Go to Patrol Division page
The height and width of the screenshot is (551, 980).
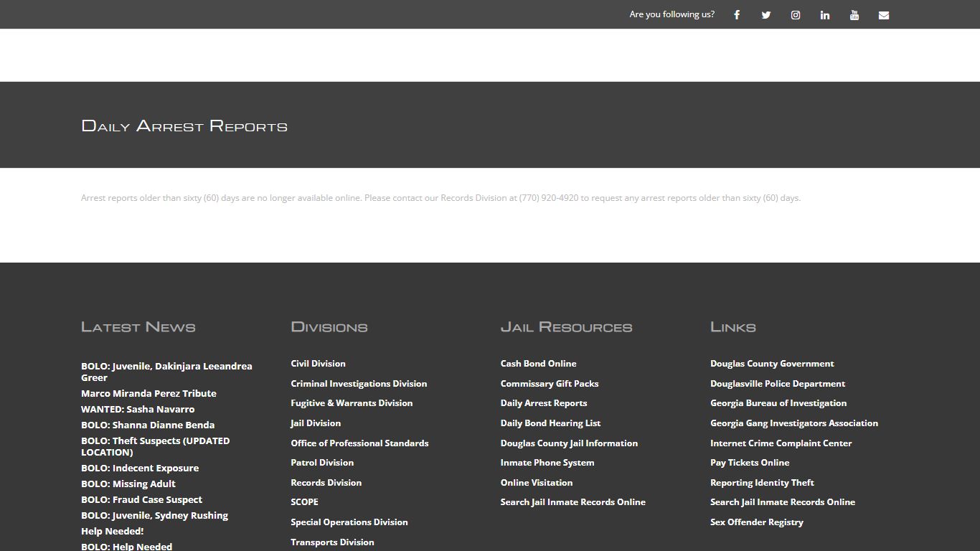coord(322,463)
